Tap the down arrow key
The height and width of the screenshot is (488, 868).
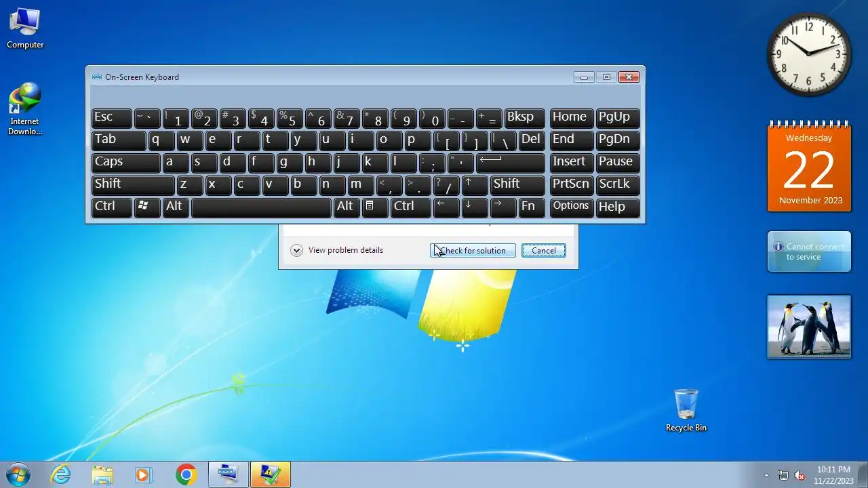[475, 207]
